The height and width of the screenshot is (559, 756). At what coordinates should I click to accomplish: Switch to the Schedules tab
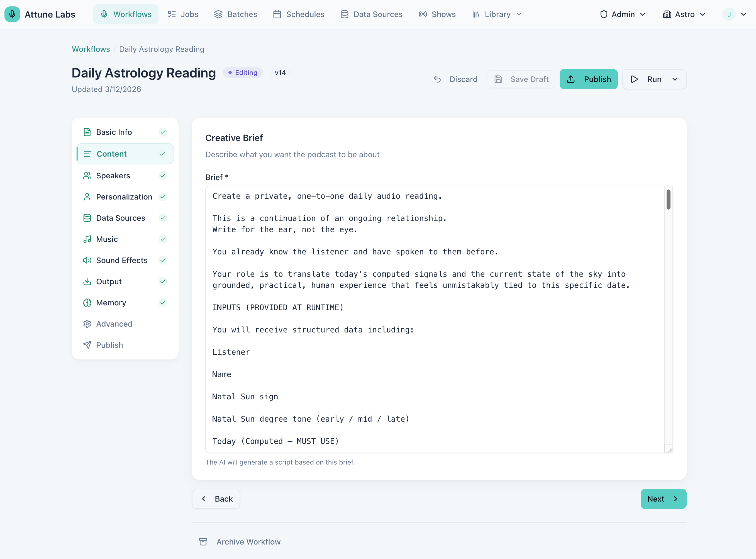(305, 14)
